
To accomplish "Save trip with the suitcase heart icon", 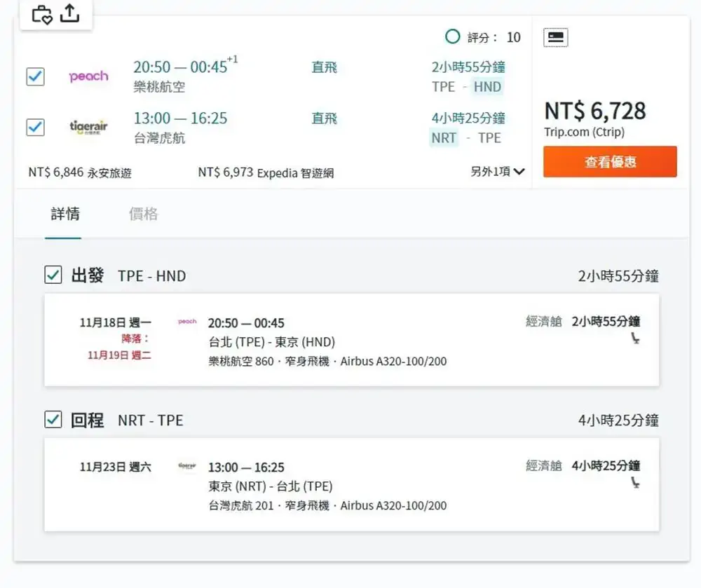I will [42, 14].
